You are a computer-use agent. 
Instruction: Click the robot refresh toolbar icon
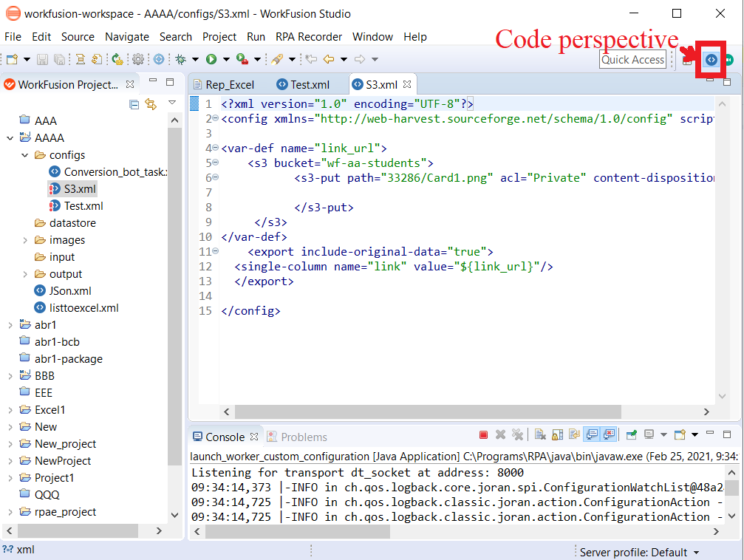coord(117,59)
